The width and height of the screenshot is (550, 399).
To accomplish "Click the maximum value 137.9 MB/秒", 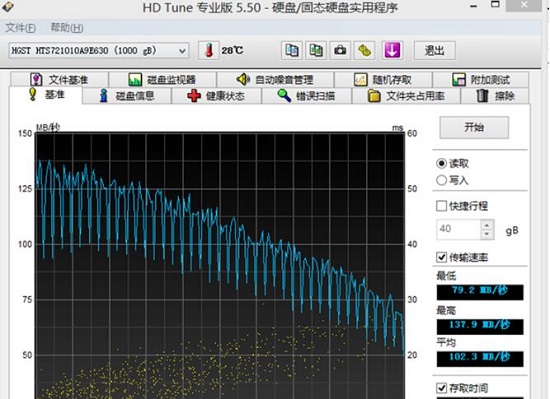I will point(480,326).
